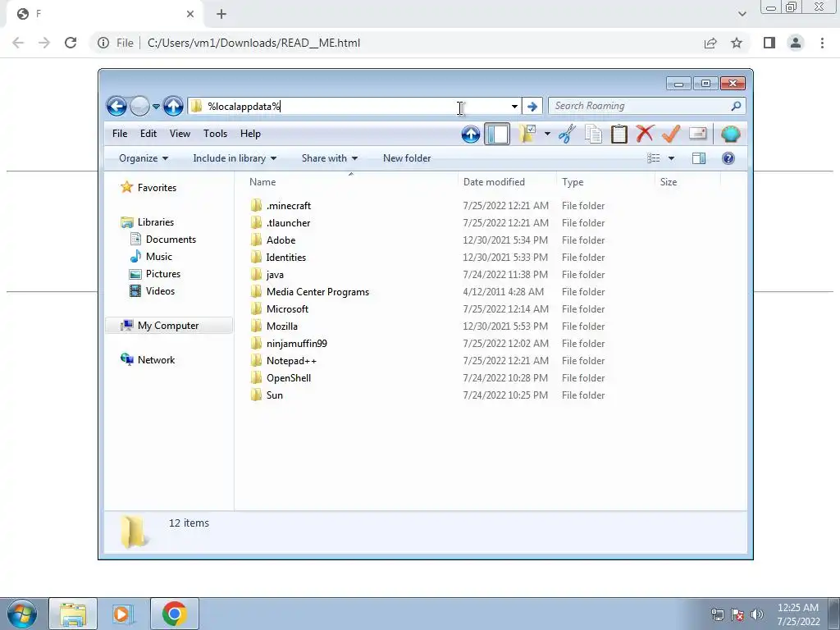Sort by the Date modified column
This screenshot has height=630, width=840.
(494, 182)
